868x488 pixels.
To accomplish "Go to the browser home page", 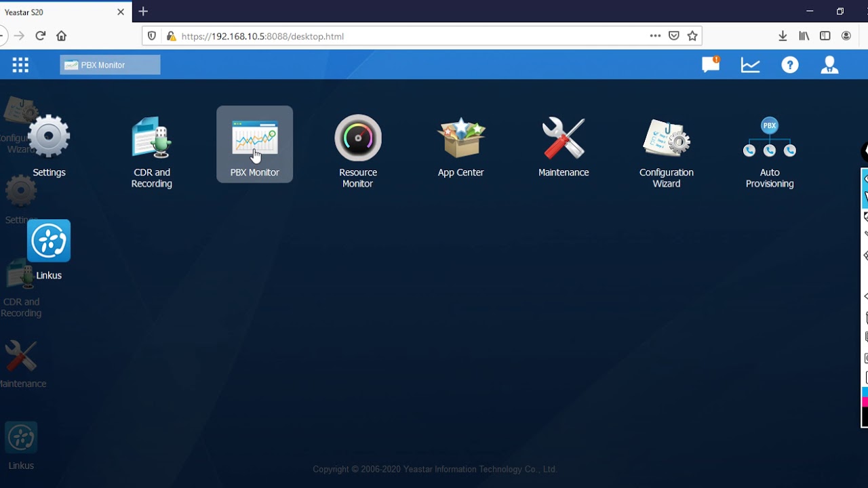I will click(62, 36).
